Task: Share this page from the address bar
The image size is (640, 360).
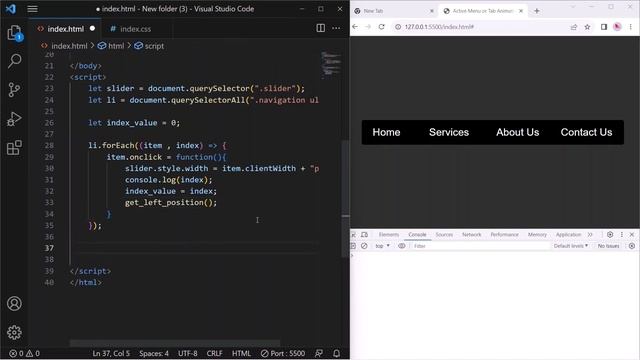Action: [574, 27]
